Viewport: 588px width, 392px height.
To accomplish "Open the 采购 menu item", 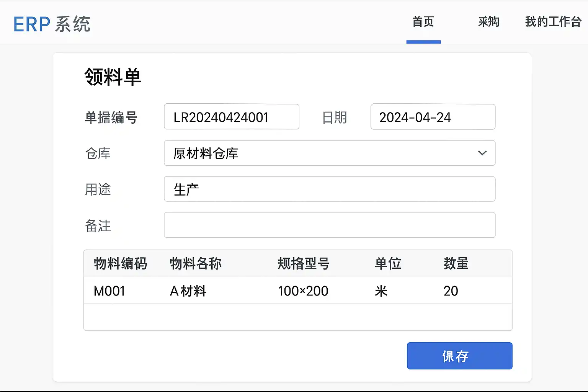I will click(x=488, y=22).
